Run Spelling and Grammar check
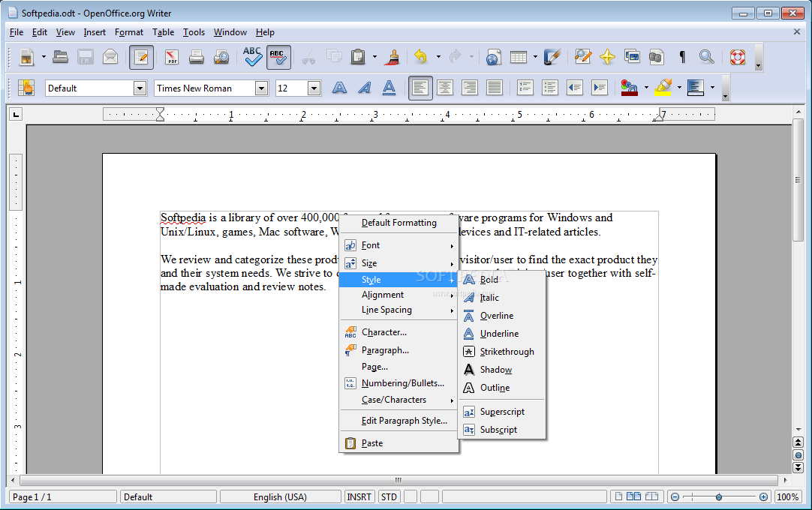812x510 pixels. pos(252,57)
